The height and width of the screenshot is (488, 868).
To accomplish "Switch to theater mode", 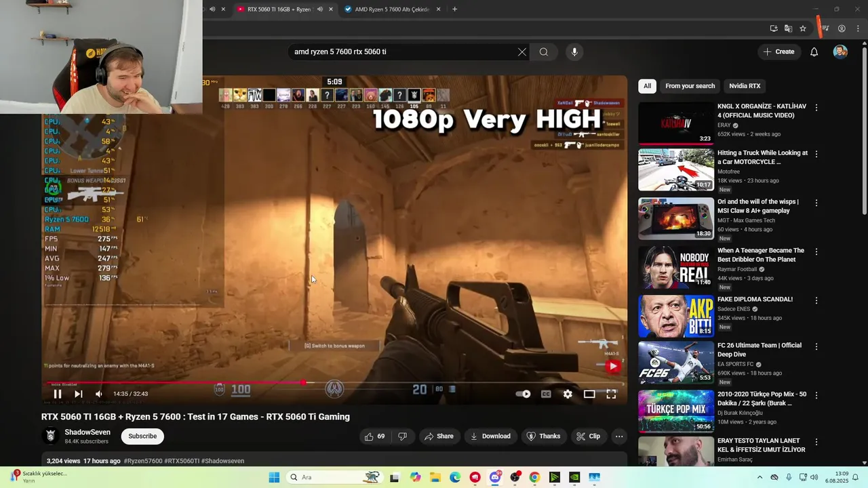I will tap(589, 394).
